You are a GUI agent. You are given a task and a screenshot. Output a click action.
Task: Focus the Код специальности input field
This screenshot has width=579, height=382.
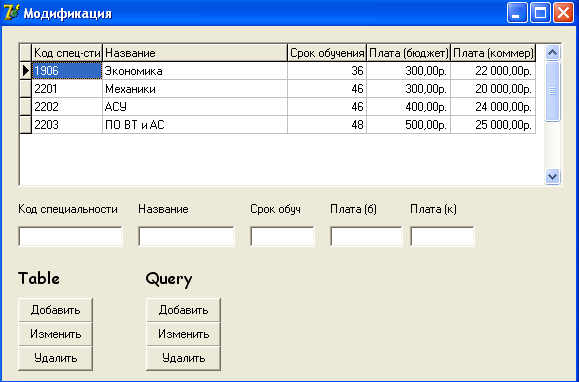70,236
